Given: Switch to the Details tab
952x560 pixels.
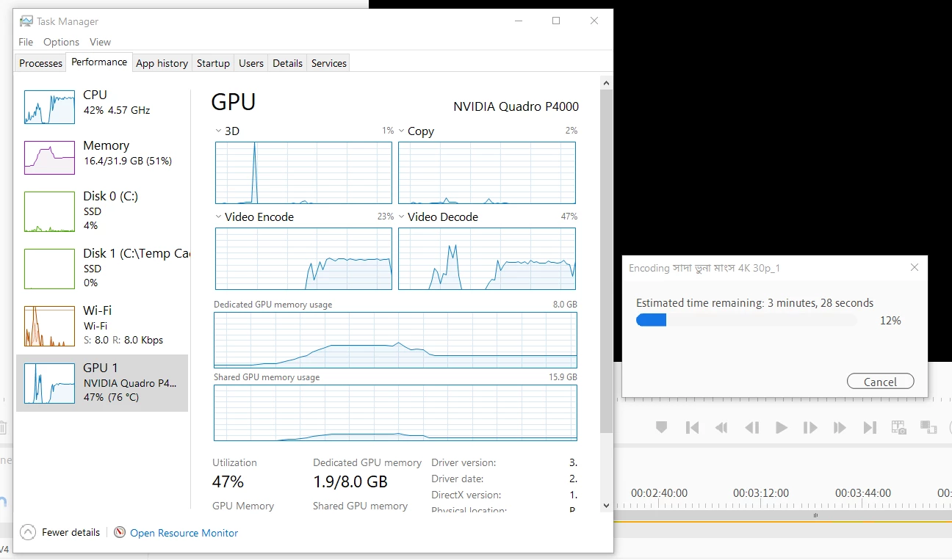Looking at the screenshot, I should click(x=287, y=63).
